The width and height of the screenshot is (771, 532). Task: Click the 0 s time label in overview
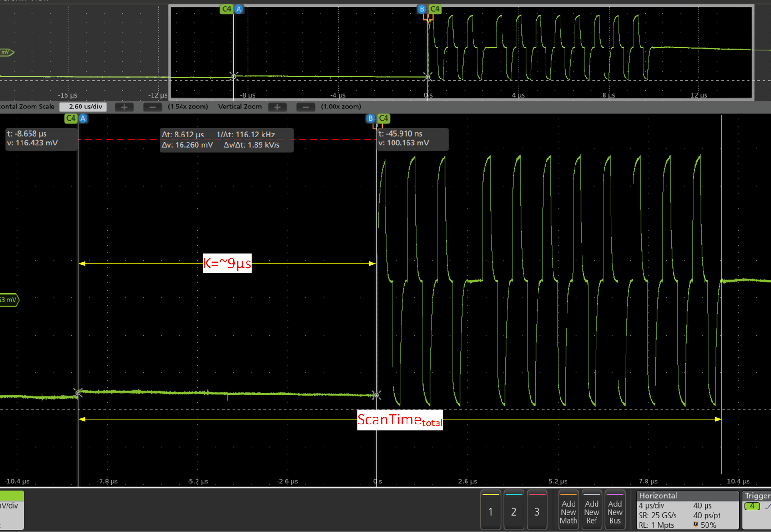pos(428,95)
